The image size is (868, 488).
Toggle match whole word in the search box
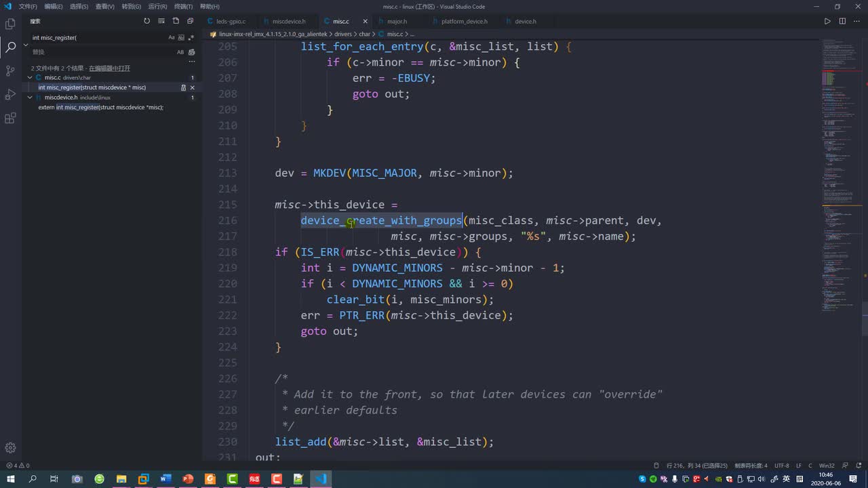coord(182,37)
